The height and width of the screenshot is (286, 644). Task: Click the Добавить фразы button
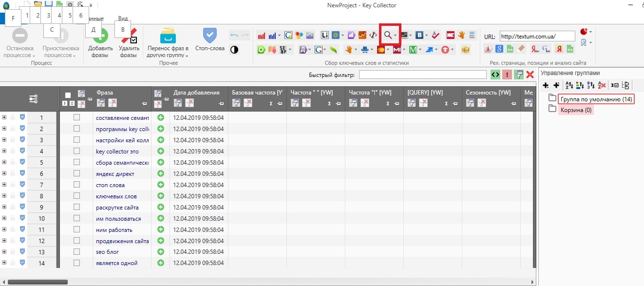[100, 43]
